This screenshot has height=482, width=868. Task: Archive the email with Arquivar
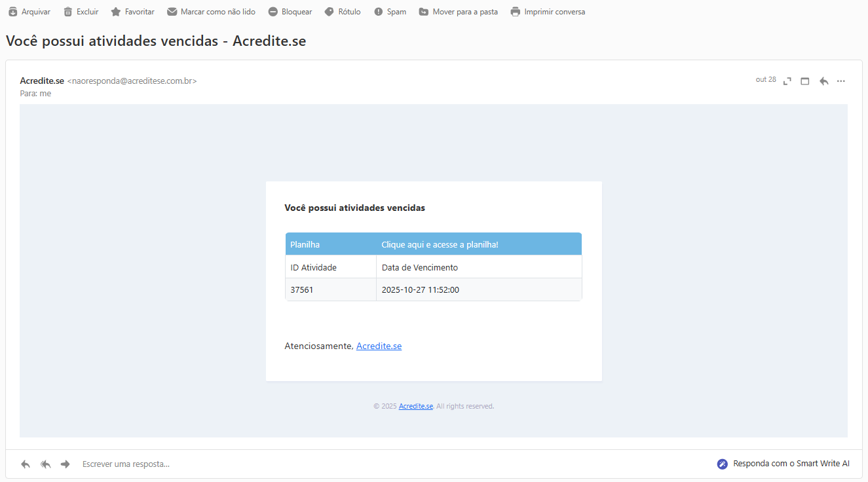point(29,12)
